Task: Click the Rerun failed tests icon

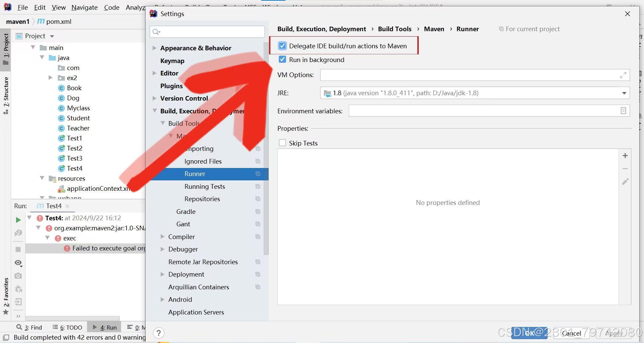Action: 18,233
